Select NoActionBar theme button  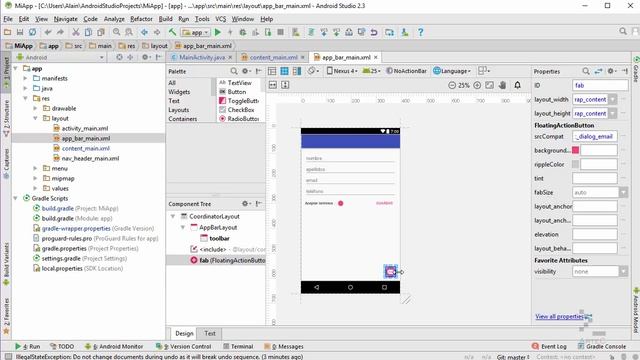pyautogui.click(x=407, y=71)
